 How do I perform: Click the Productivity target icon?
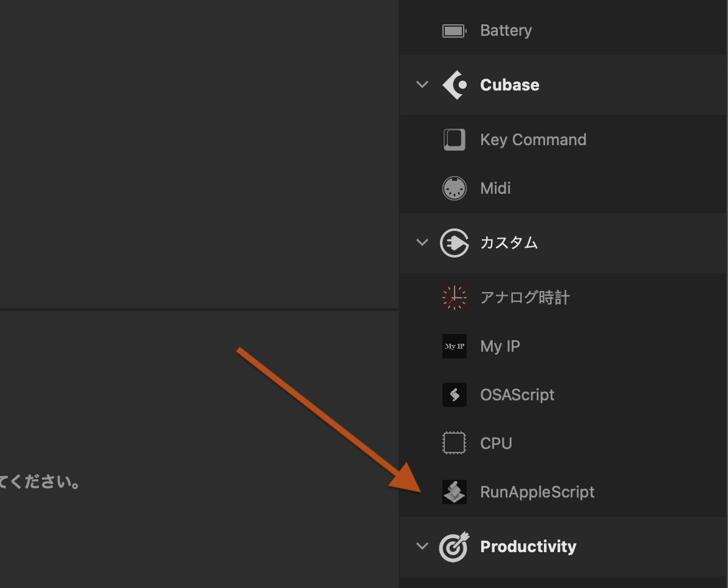pyautogui.click(x=454, y=547)
